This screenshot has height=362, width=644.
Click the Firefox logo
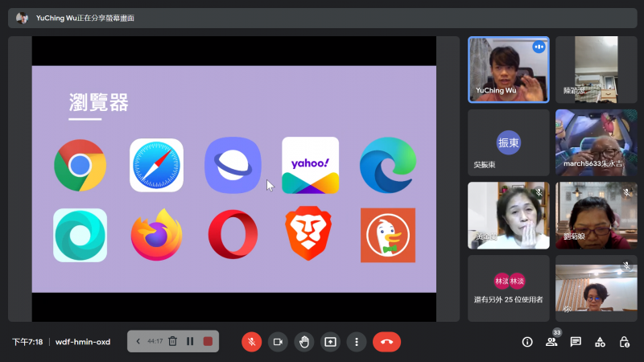point(156,235)
